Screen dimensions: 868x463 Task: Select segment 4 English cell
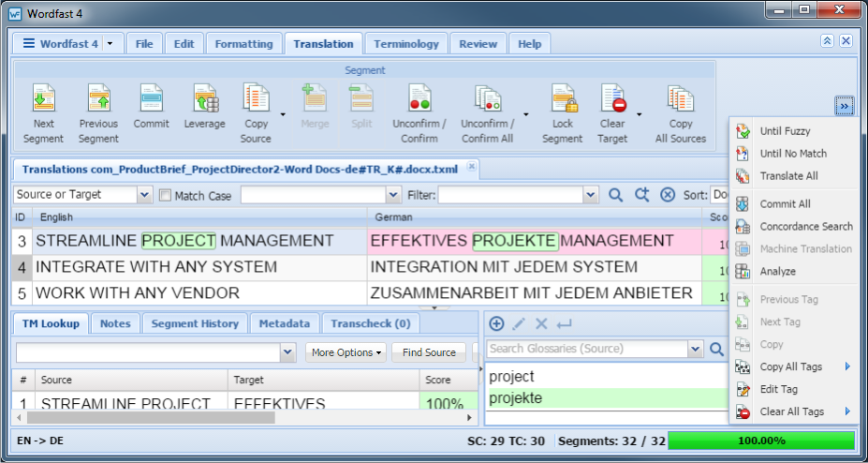[199, 267]
